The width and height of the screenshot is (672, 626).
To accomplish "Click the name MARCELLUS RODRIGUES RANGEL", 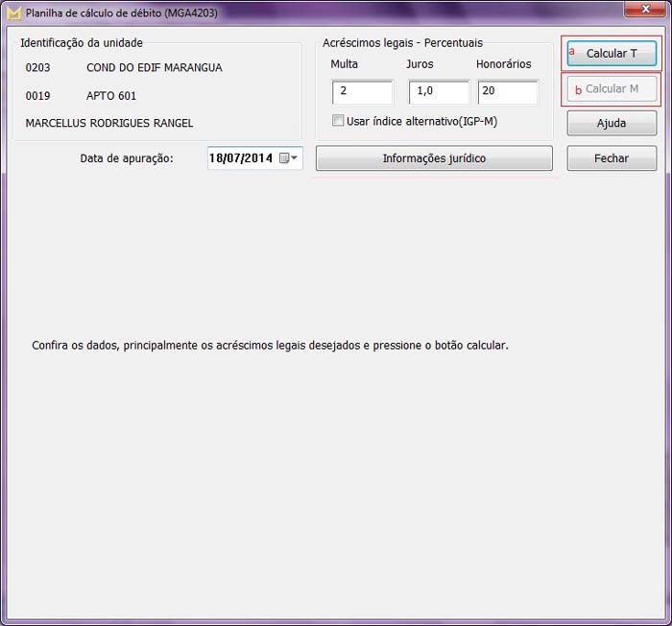I will click(x=109, y=123).
